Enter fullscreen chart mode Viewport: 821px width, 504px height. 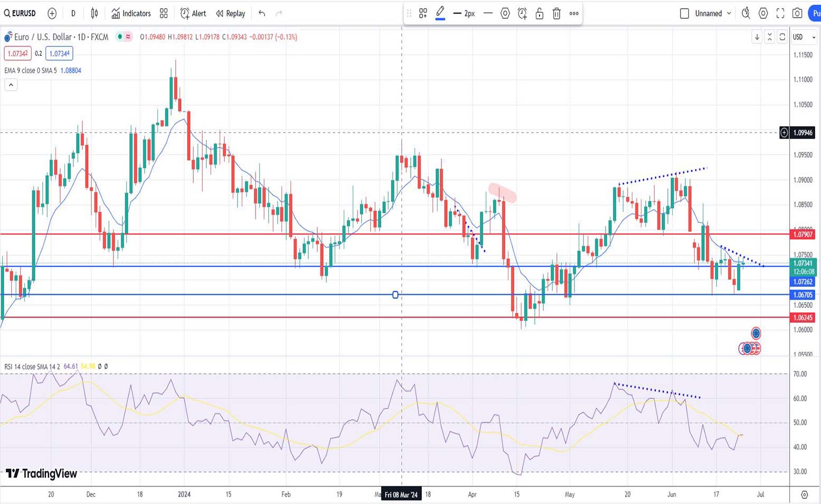pos(780,13)
